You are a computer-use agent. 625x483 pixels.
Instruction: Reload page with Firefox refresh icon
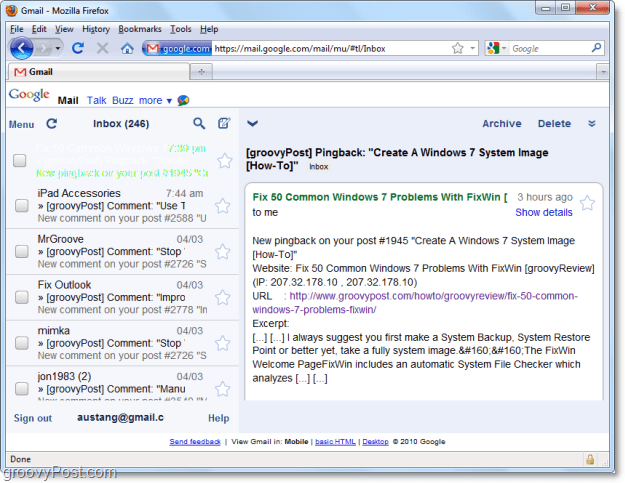[78, 48]
